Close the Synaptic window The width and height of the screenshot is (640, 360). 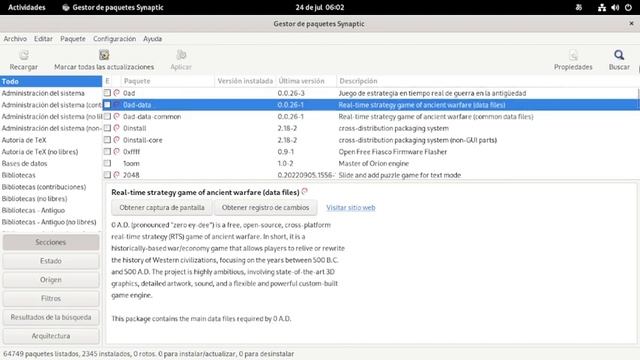(631, 24)
